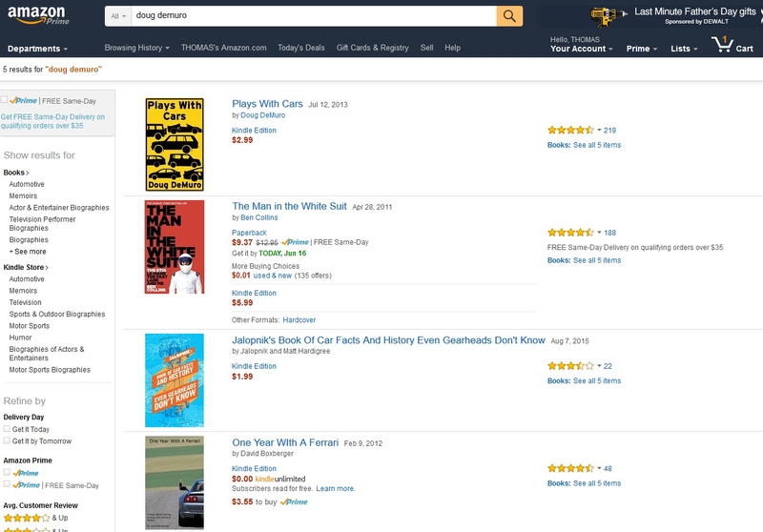
Task: Open One Year With A Ferrari title
Action: point(285,442)
